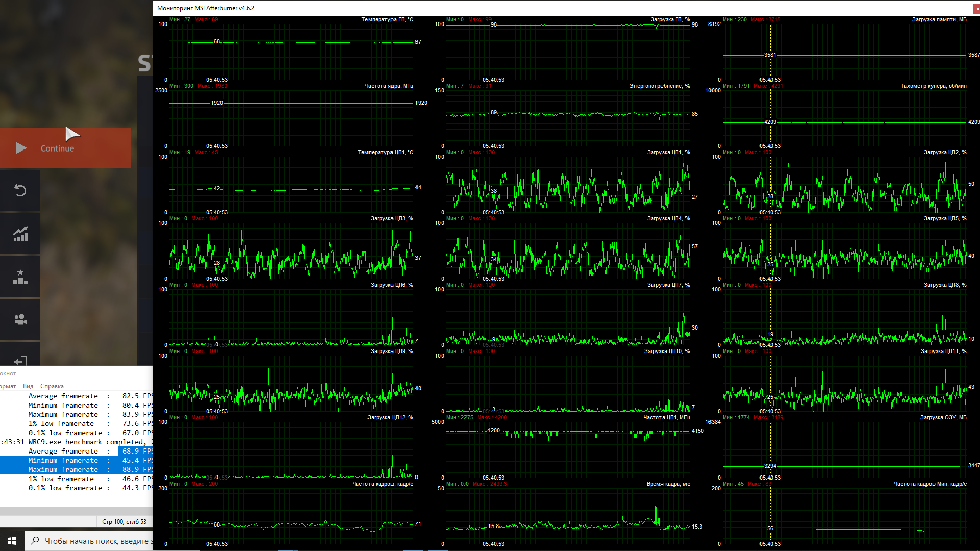Image resolution: width=980 pixels, height=551 pixels.
Task: Click the Загрузка ГП usage graph
Action: pyautogui.click(x=568, y=51)
